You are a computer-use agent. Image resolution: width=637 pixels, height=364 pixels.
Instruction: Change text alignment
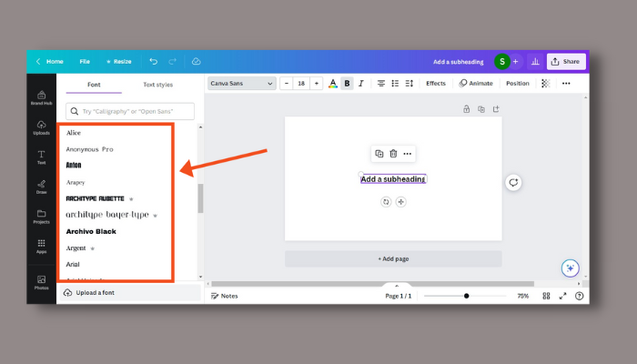(380, 84)
